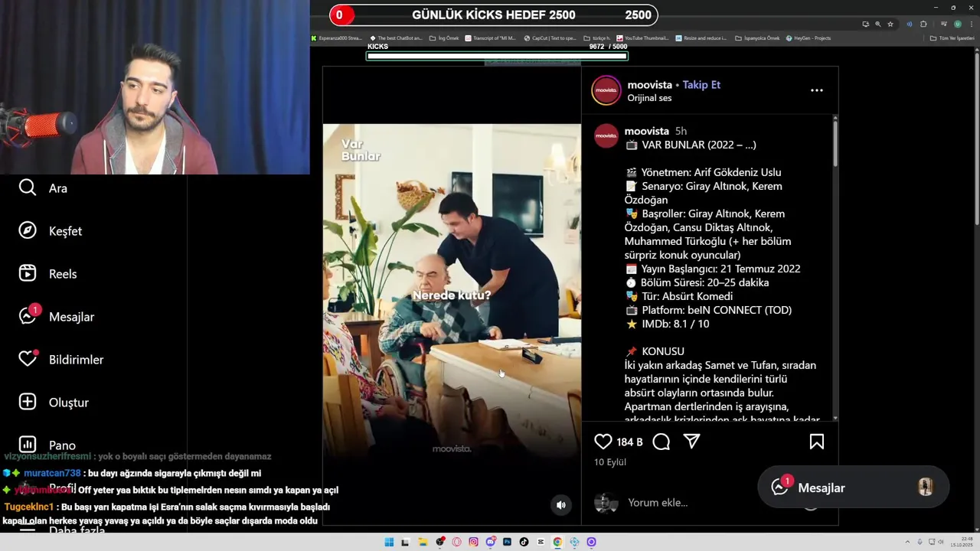The image size is (980, 551).
Task: Open Instagram app in taskbar
Action: coord(473,542)
